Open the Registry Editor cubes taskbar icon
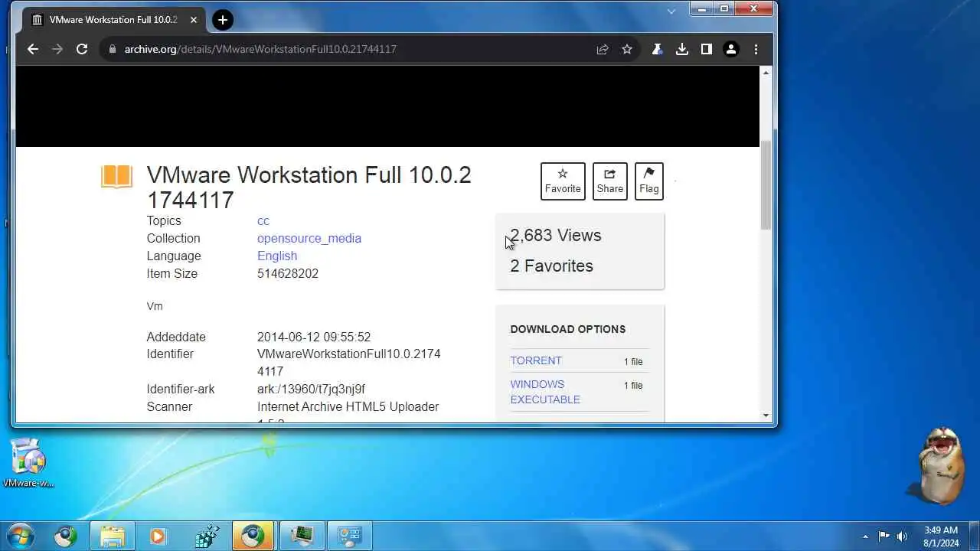980x551 pixels. [207, 536]
